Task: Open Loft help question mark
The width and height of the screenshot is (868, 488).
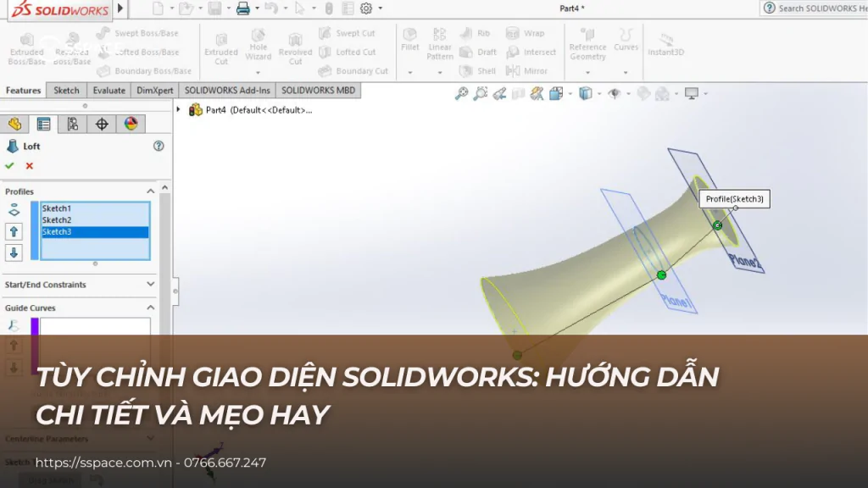Action: point(159,146)
